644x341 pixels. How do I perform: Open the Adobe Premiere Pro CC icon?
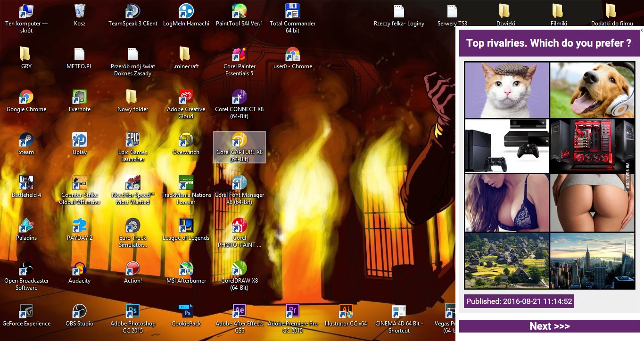293,312
